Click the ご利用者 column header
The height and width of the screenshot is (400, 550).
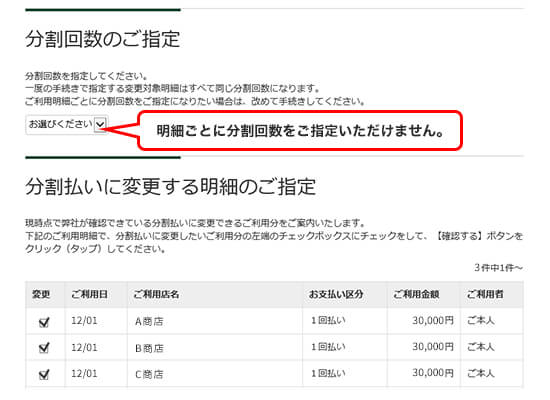485,294
